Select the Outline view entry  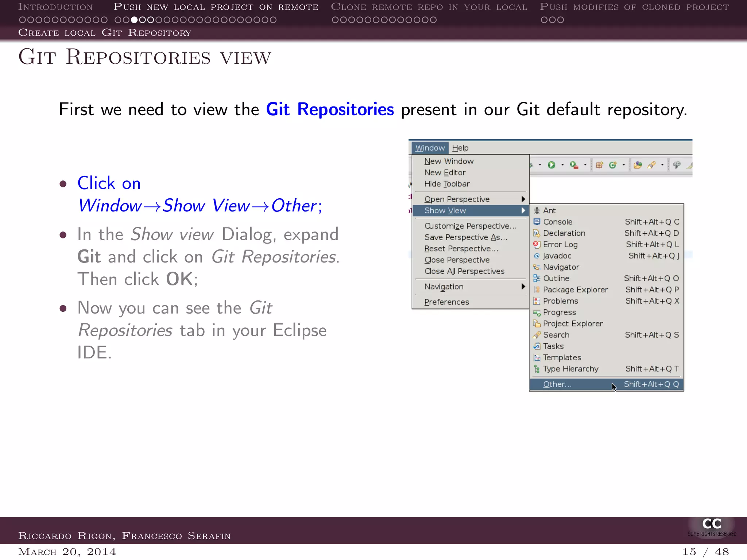point(606,278)
